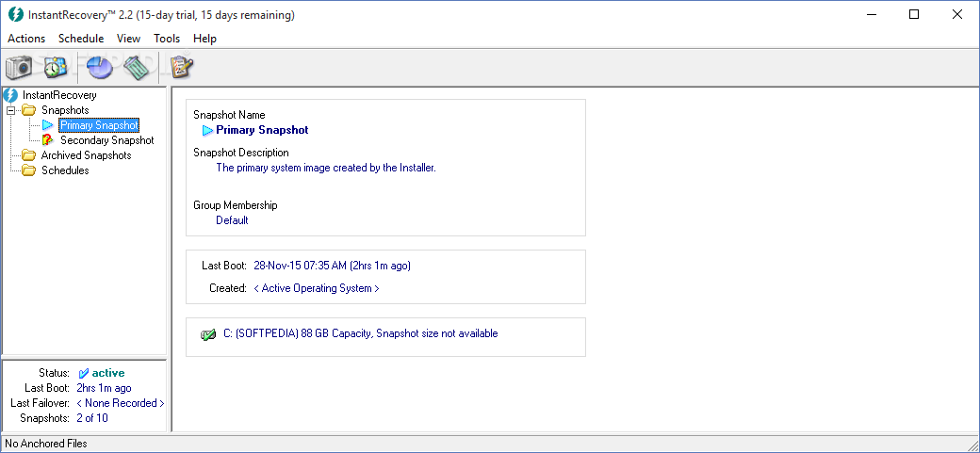Click the InstantRecovery lightning icon in tree root
Screen dimensions: 980x453
(x=10, y=96)
